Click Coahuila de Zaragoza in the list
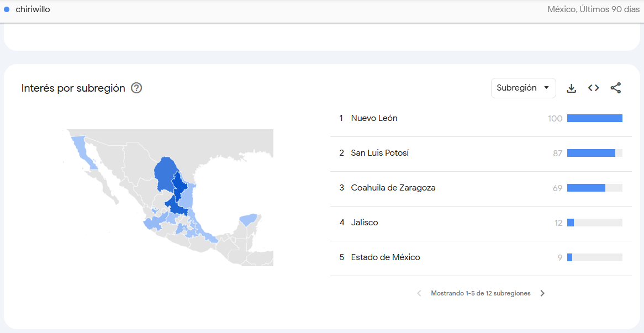Screen dimensions: 644x333 393,188
